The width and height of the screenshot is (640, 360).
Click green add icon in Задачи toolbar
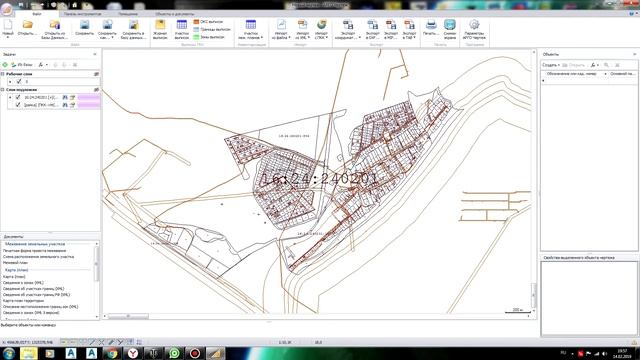point(5,64)
